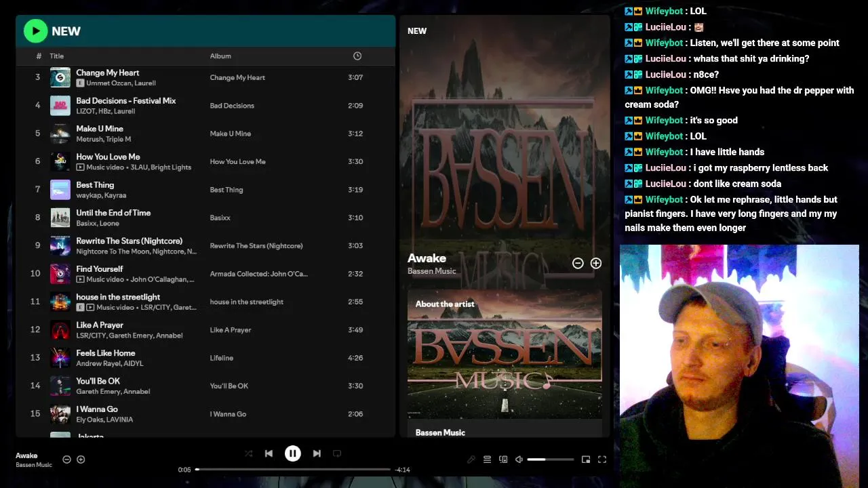Screen dimensions: 868x488
Task: Open the About the artist card image
Action: coord(505,354)
